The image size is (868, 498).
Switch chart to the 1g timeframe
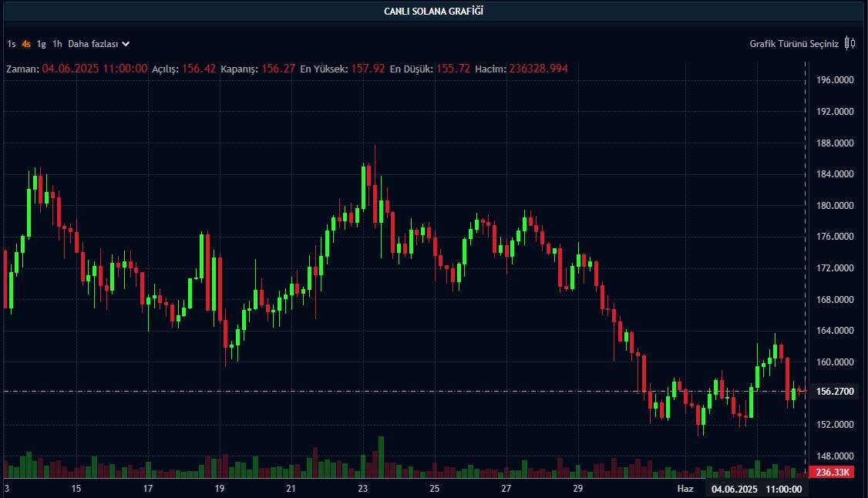[x=42, y=44]
